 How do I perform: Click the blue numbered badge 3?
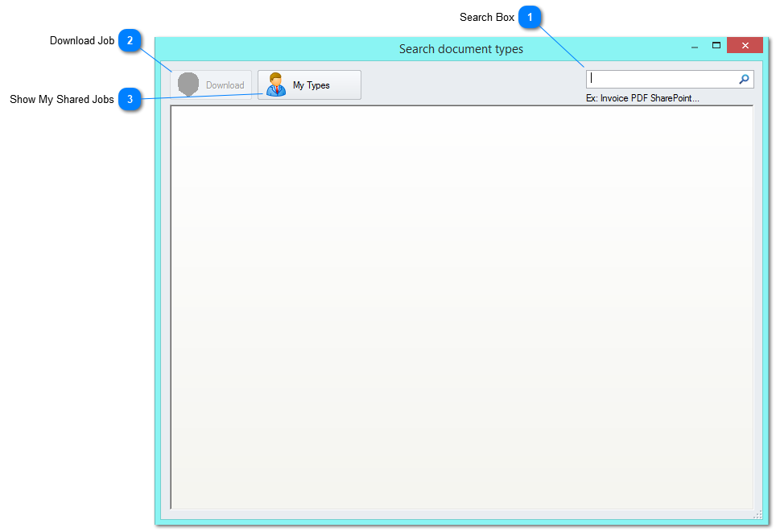coord(130,100)
